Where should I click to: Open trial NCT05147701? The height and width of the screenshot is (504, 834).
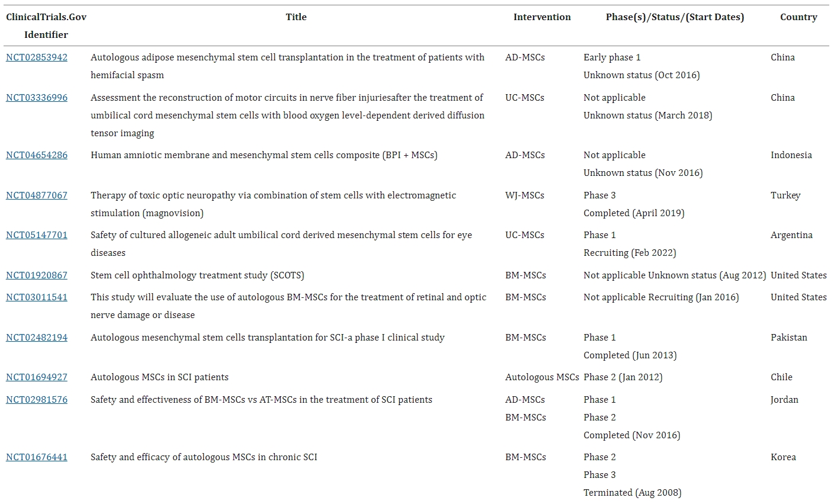[37, 235]
